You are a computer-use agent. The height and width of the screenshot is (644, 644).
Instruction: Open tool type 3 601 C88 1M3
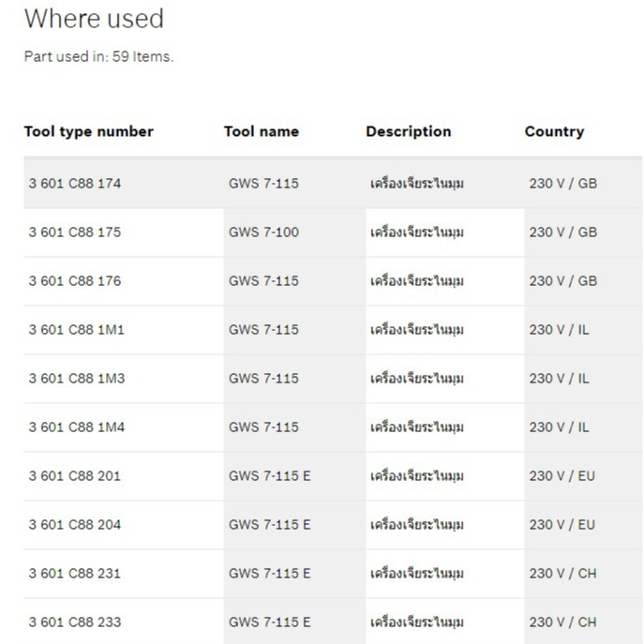coord(76,379)
